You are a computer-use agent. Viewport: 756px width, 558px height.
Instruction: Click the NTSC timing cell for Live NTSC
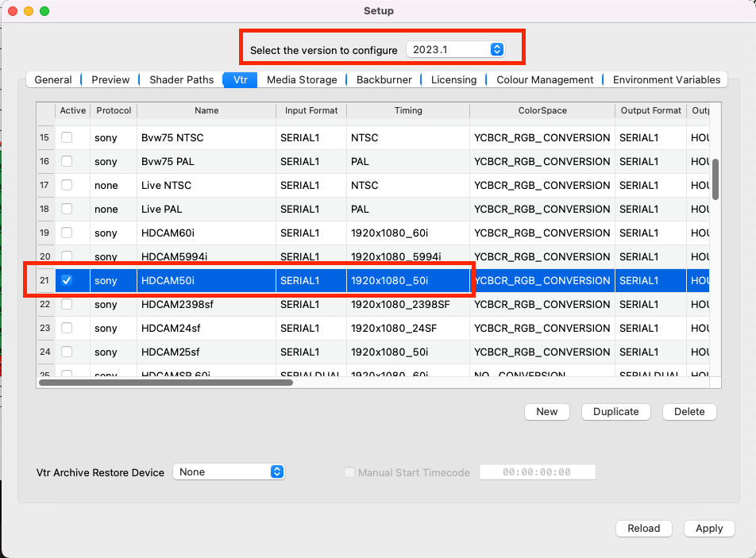click(x=408, y=185)
